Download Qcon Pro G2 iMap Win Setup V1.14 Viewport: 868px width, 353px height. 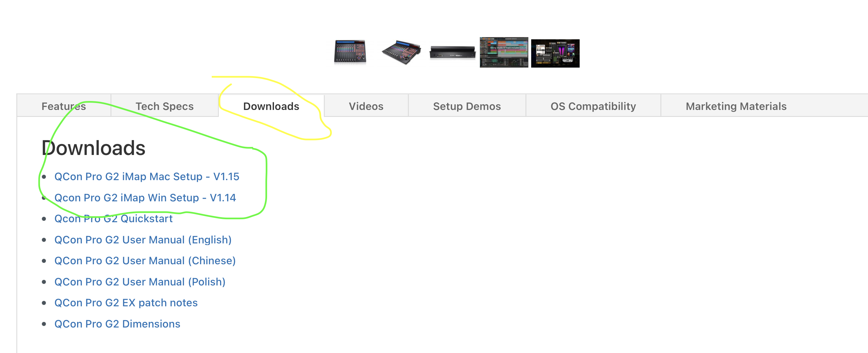tap(145, 198)
